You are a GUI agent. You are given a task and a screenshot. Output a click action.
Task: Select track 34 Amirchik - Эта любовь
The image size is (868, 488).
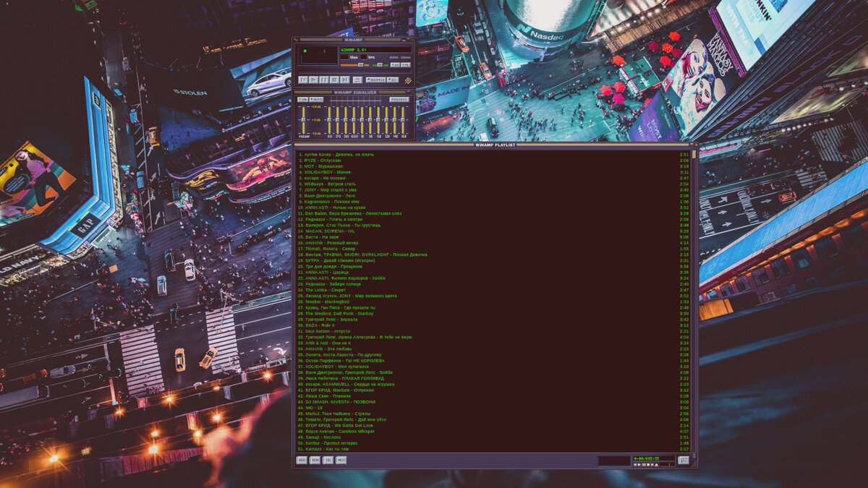tap(493, 348)
